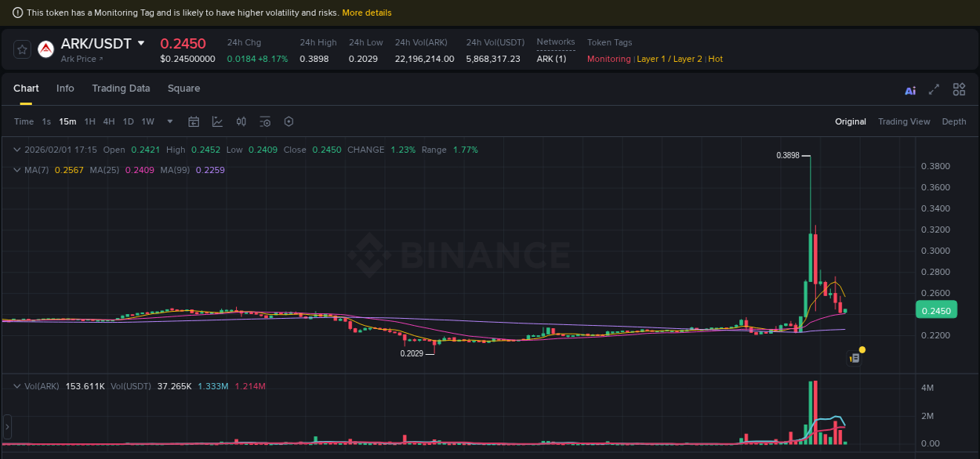
Task: Collapse the MA(7) indicator legend
Action: tap(17, 170)
